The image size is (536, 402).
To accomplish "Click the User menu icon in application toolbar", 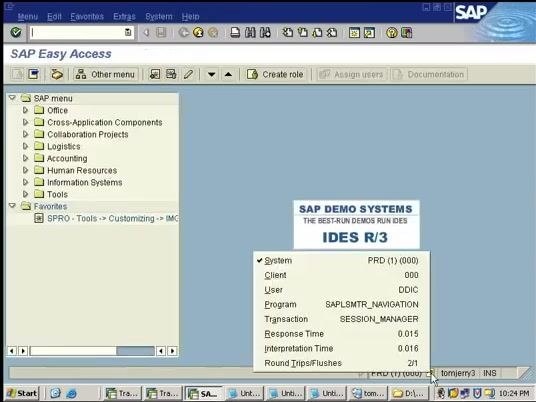I will [x=17, y=74].
